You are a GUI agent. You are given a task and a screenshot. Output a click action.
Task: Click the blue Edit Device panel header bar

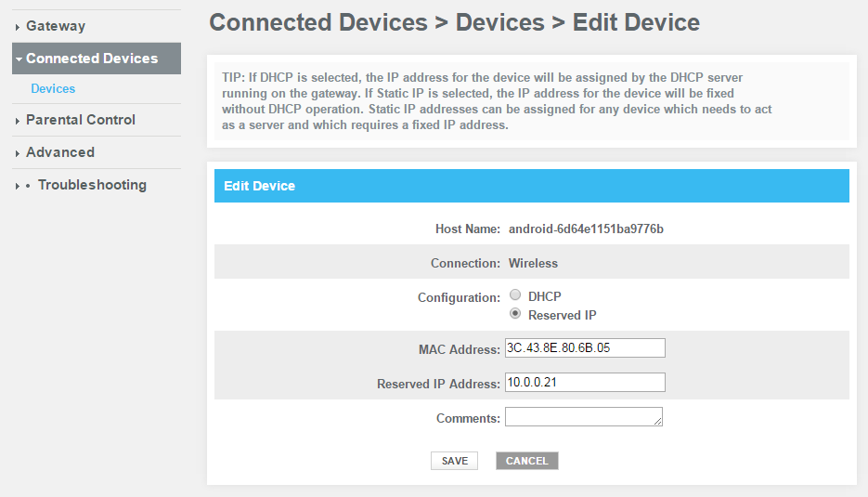click(x=531, y=186)
